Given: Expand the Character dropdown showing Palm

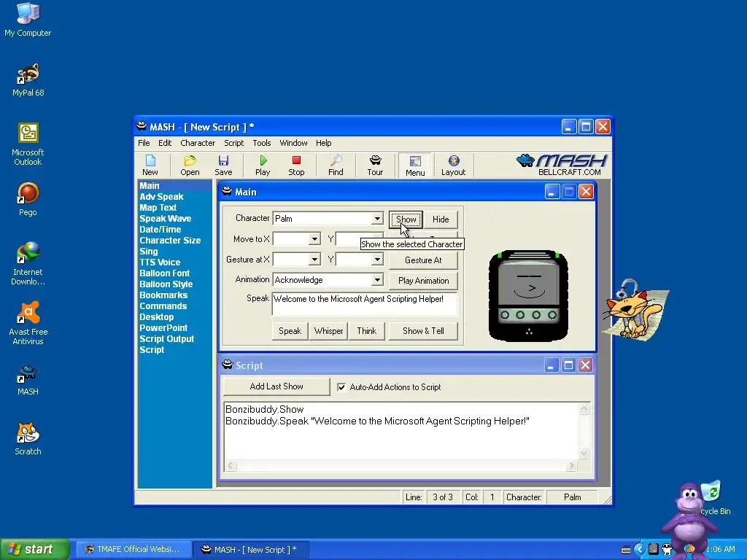Looking at the screenshot, I should pyautogui.click(x=377, y=219).
